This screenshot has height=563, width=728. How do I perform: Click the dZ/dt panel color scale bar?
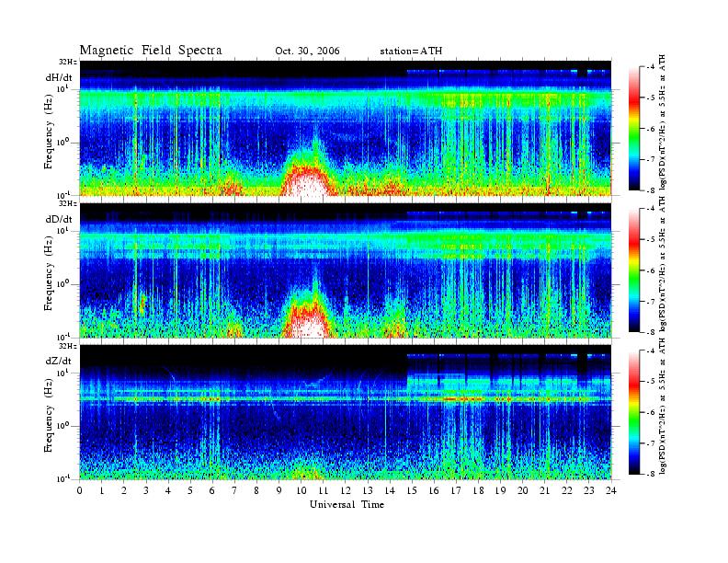[x=634, y=412]
